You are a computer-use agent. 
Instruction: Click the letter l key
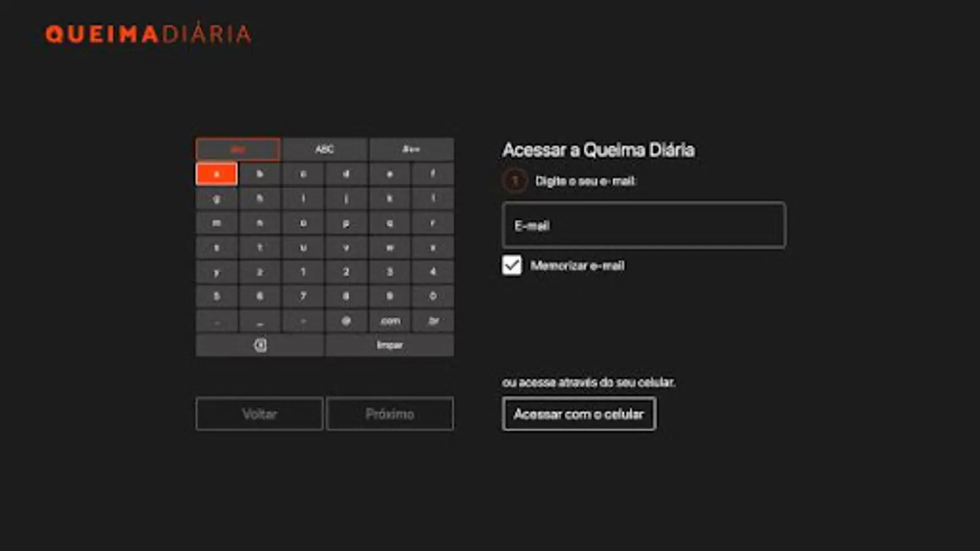pyautogui.click(x=433, y=198)
